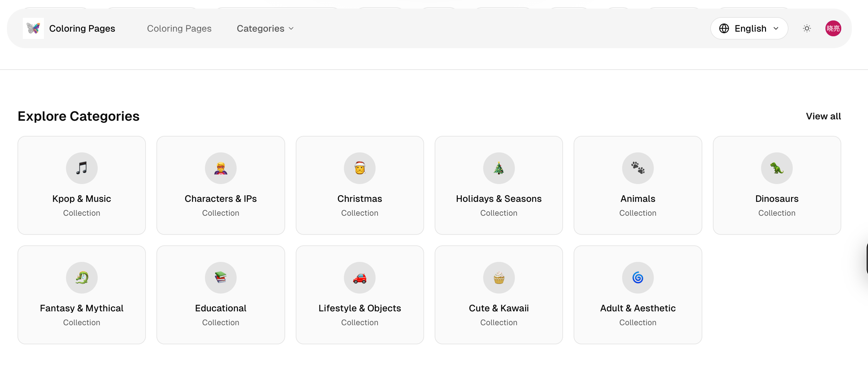Click the Christmas tree Holidays icon

[x=498, y=168]
